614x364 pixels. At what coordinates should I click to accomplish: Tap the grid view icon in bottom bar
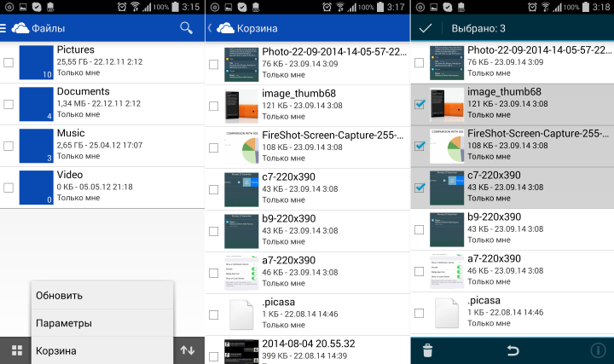click(x=15, y=350)
